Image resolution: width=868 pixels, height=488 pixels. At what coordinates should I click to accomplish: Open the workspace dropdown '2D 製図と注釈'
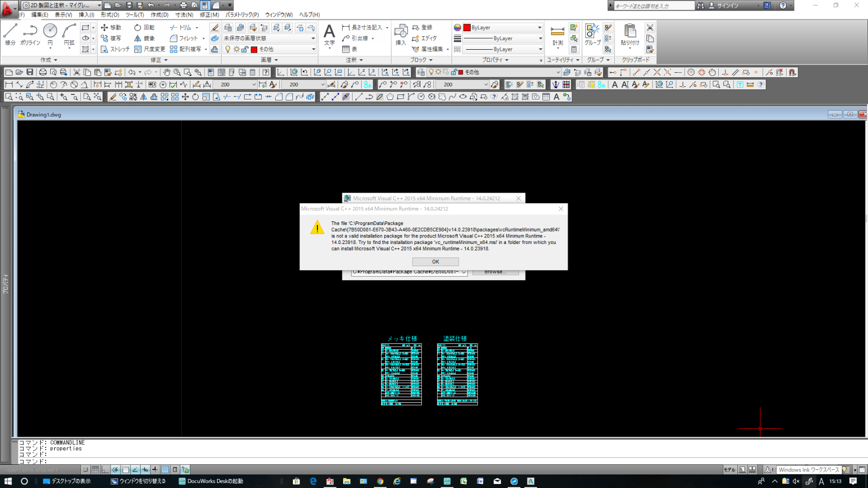click(62, 5)
